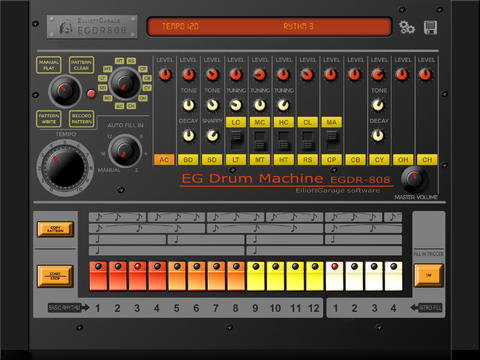Select intro/fill number 2
This screenshot has height=360, width=480.
pyautogui.click(x=354, y=308)
